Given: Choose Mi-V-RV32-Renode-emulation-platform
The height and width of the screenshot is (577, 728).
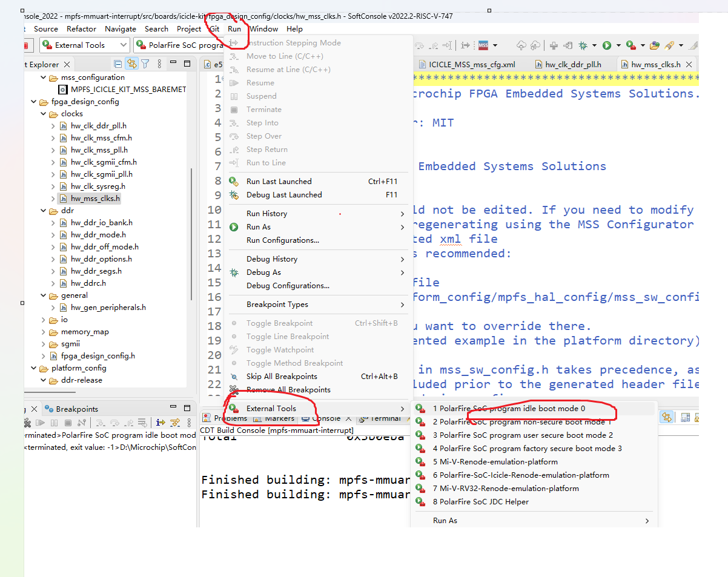Looking at the screenshot, I should (533, 489).
